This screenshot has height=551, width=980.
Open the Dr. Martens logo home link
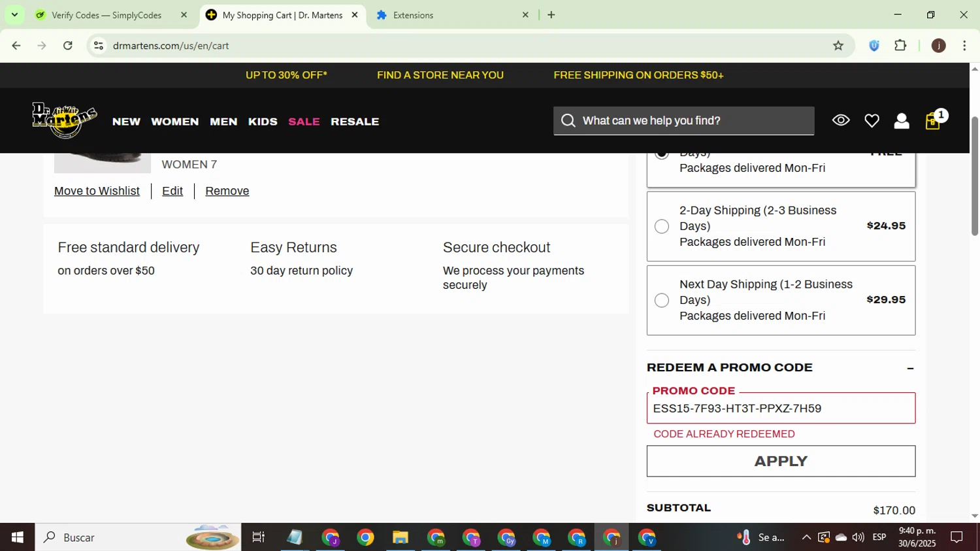click(65, 120)
